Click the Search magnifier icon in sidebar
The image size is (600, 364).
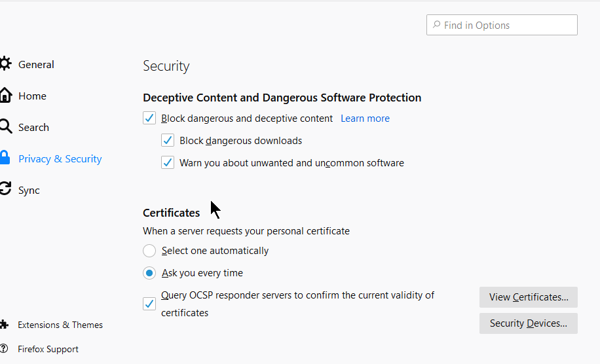click(5, 126)
